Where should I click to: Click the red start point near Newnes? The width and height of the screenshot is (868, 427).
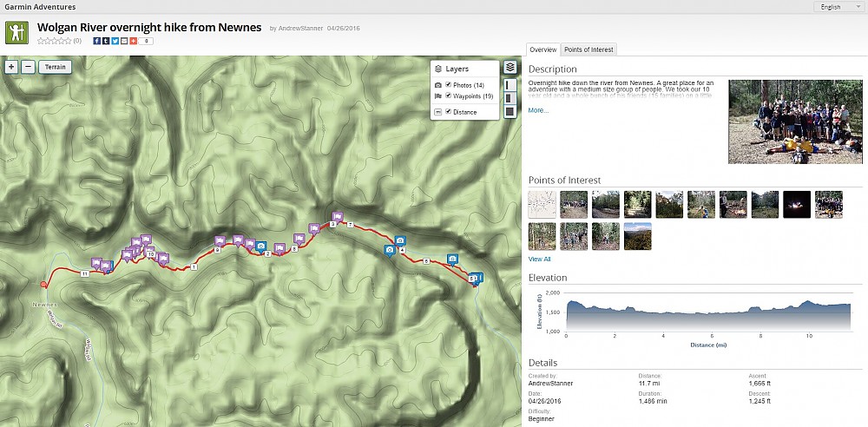43,285
